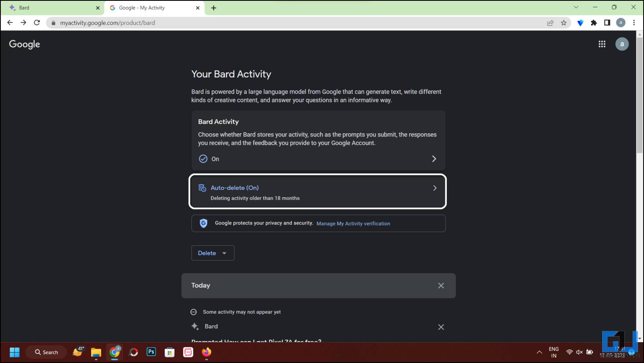Open the Auto-delete (On) option
Screen dimensions: 644x363
click(318, 192)
